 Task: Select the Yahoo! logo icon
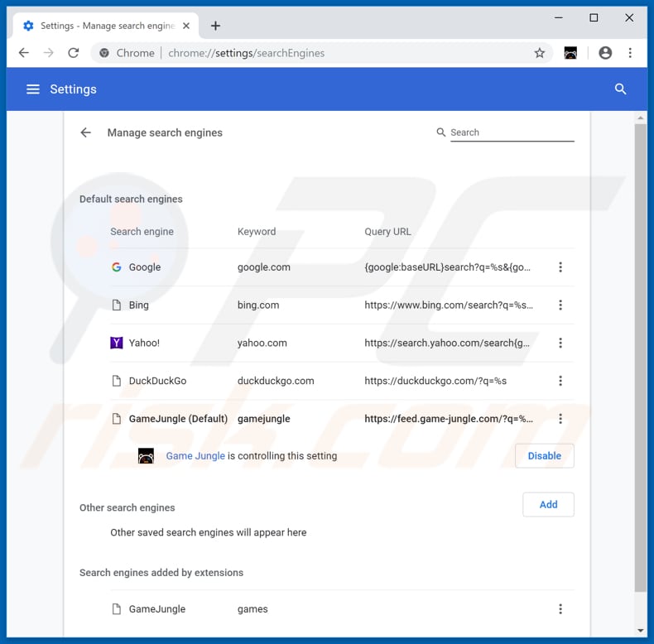[117, 343]
